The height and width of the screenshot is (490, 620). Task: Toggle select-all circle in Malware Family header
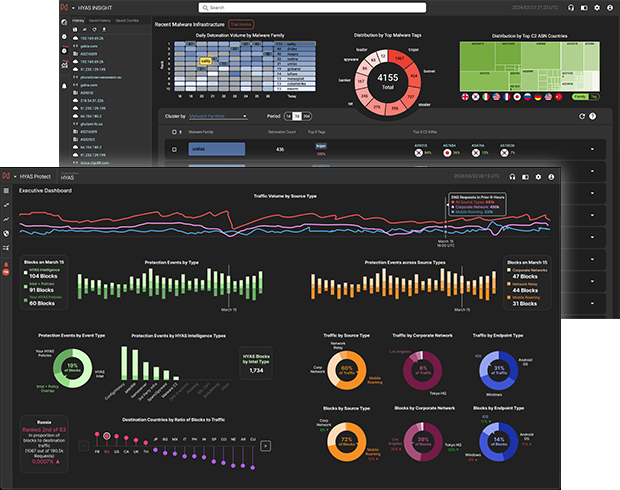[174, 132]
